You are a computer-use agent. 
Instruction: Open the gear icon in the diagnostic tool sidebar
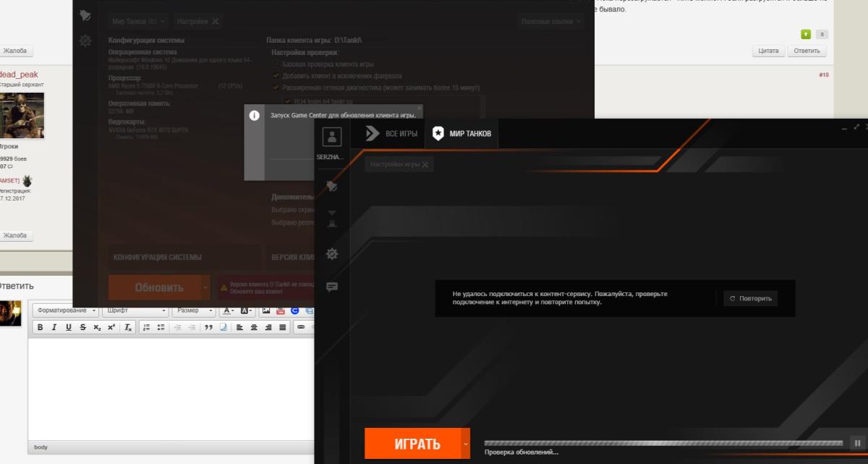(85, 41)
